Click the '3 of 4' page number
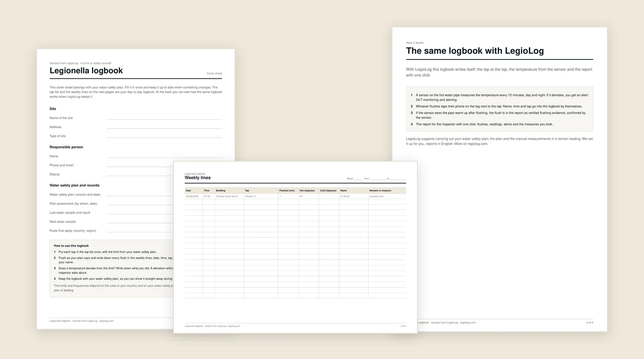This screenshot has height=359, width=644. click(403, 326)
